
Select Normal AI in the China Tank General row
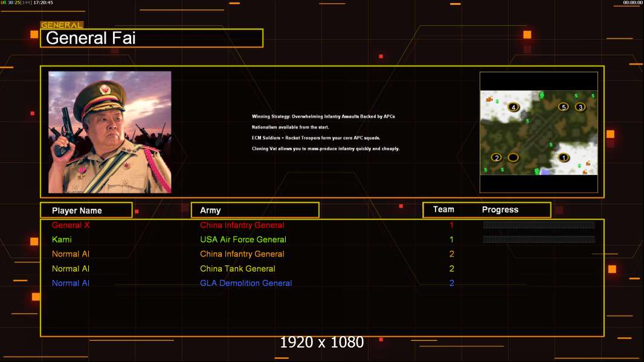(x=71, y=268)
